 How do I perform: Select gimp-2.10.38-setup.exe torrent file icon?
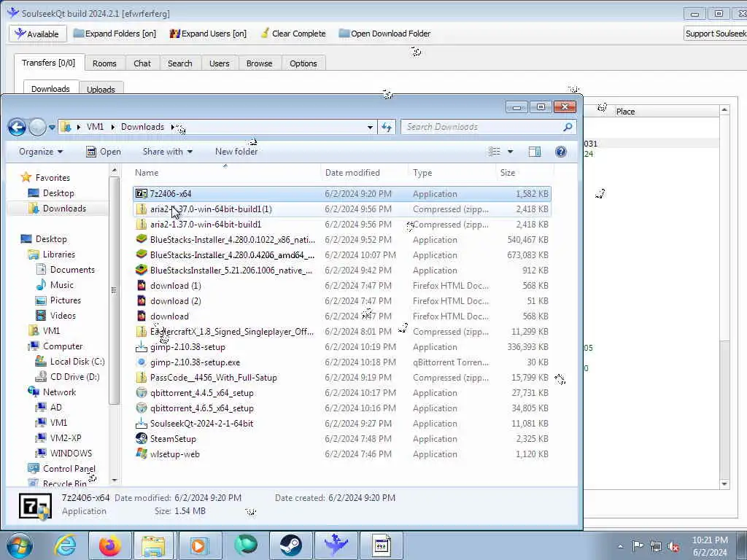point(142,362)
